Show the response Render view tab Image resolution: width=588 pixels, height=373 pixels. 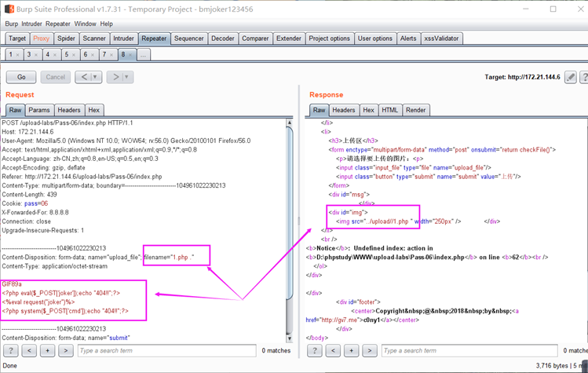click(x=415, y=110)
